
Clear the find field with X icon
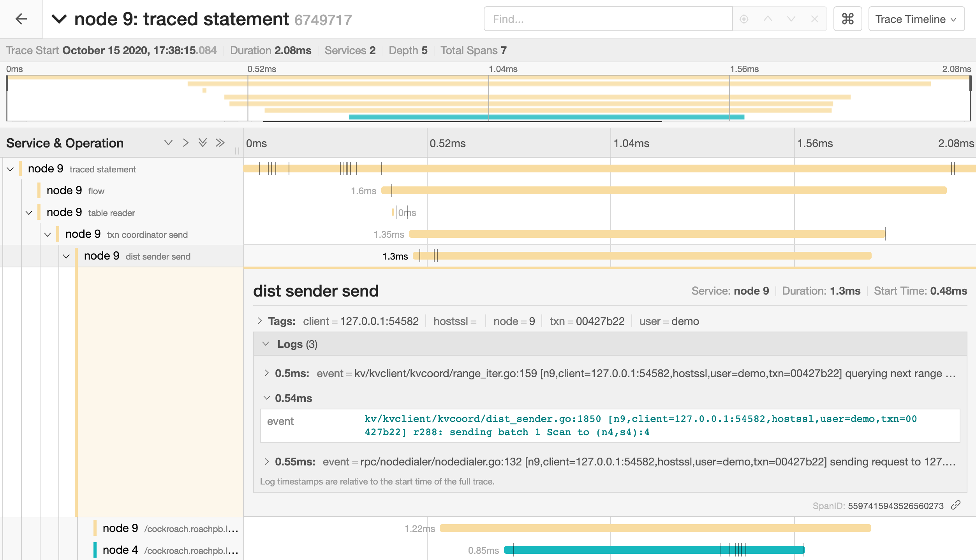pos(814,19)
